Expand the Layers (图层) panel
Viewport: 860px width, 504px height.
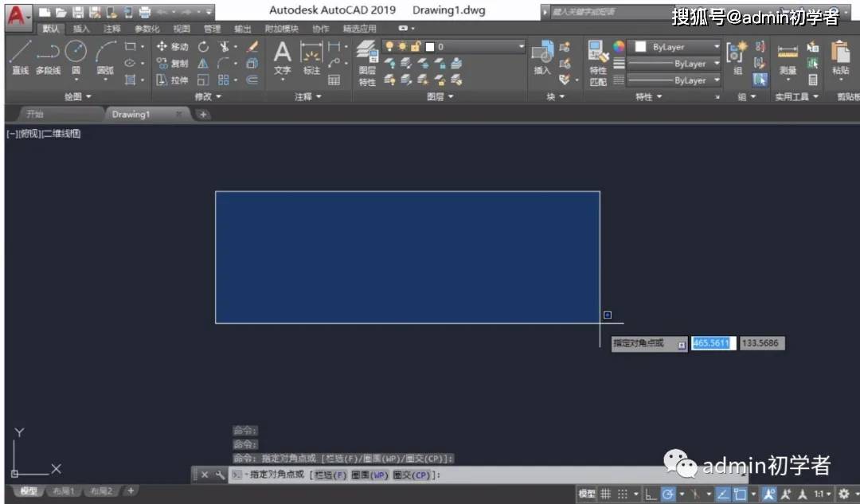pos(440,96)
